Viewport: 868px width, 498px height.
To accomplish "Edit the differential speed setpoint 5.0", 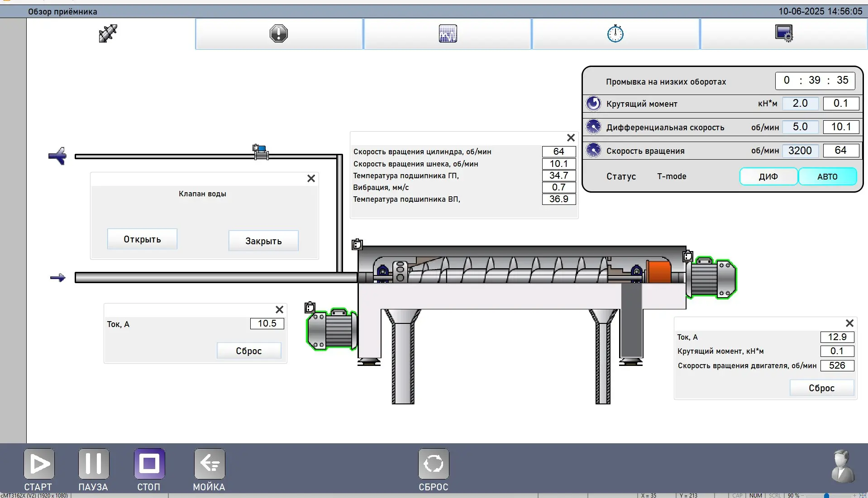I will (800, 127).
